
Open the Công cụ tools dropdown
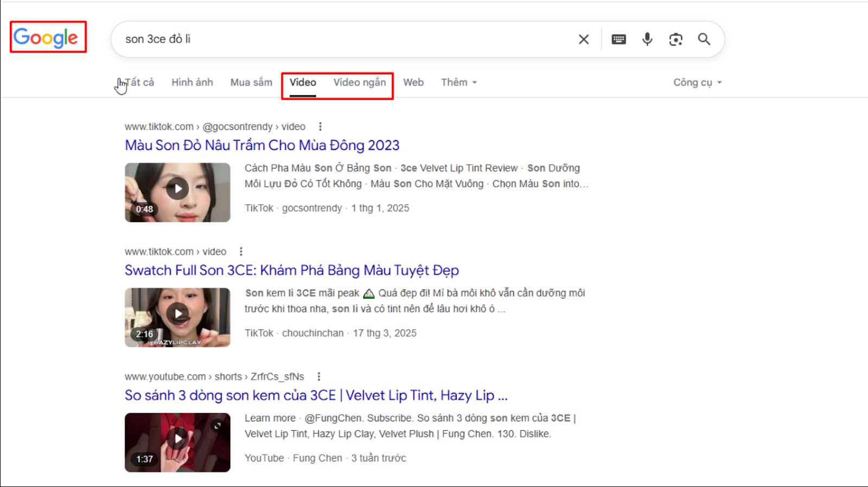[698, 83]
